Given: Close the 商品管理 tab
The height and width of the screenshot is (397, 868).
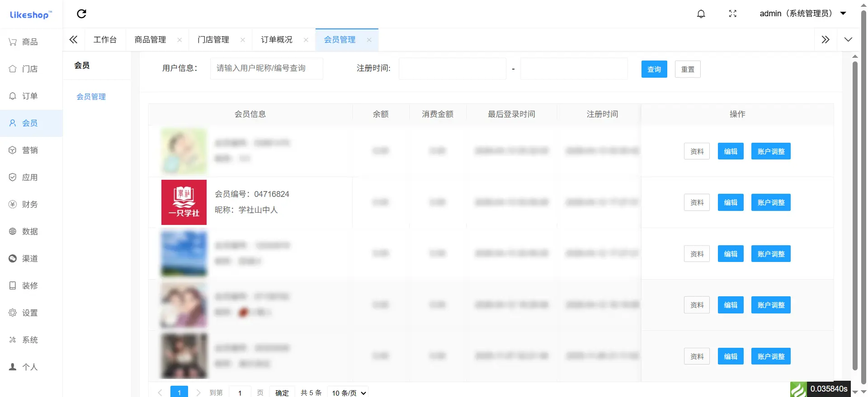Looking at the screenshot, I should pos(179,40).
